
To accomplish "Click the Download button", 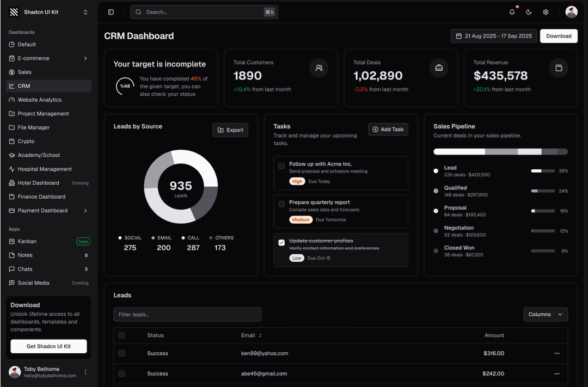I will tap(559, 36).
